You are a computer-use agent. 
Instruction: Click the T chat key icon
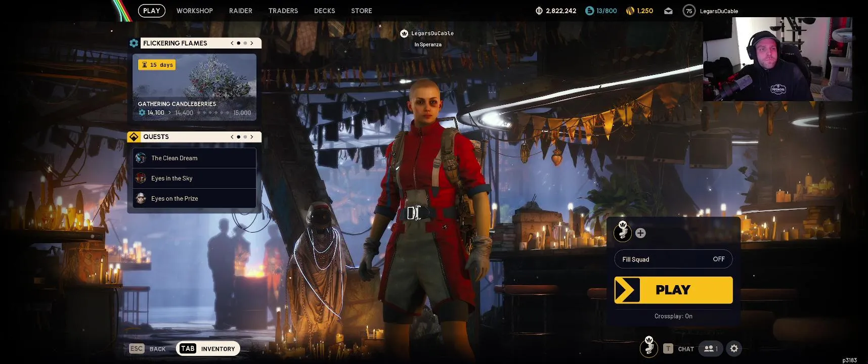[x=668, y=348]
